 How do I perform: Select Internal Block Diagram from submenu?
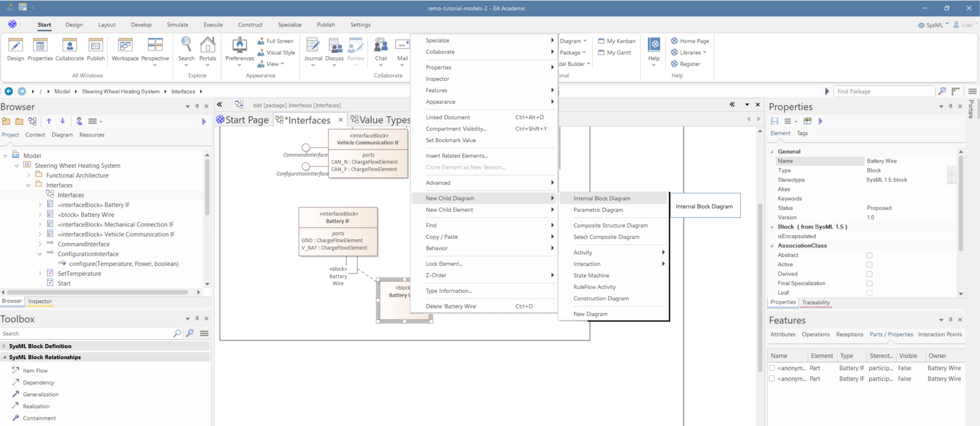[602, 198]
